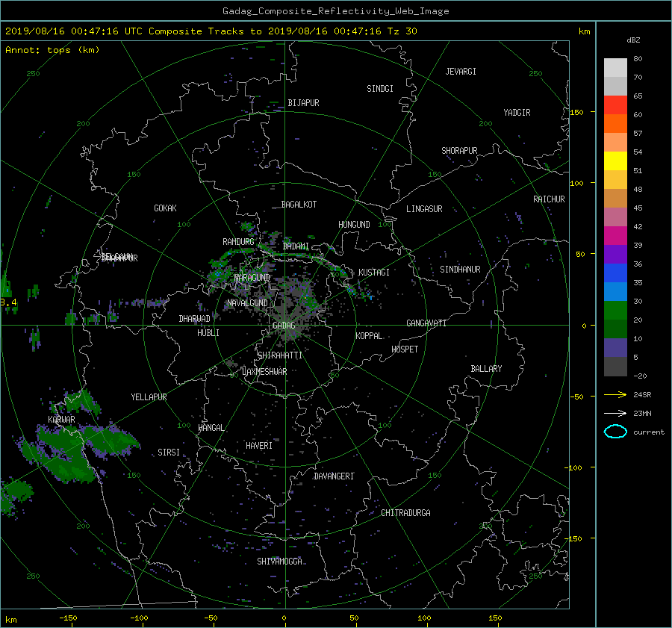Click the KUSTAGI city label

click(x=374, y=273)
